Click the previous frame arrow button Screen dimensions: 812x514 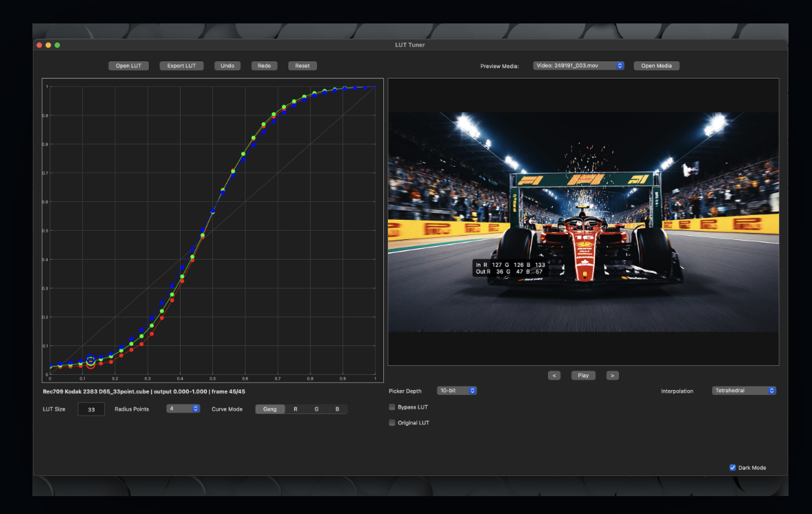[x=554, y=376]
